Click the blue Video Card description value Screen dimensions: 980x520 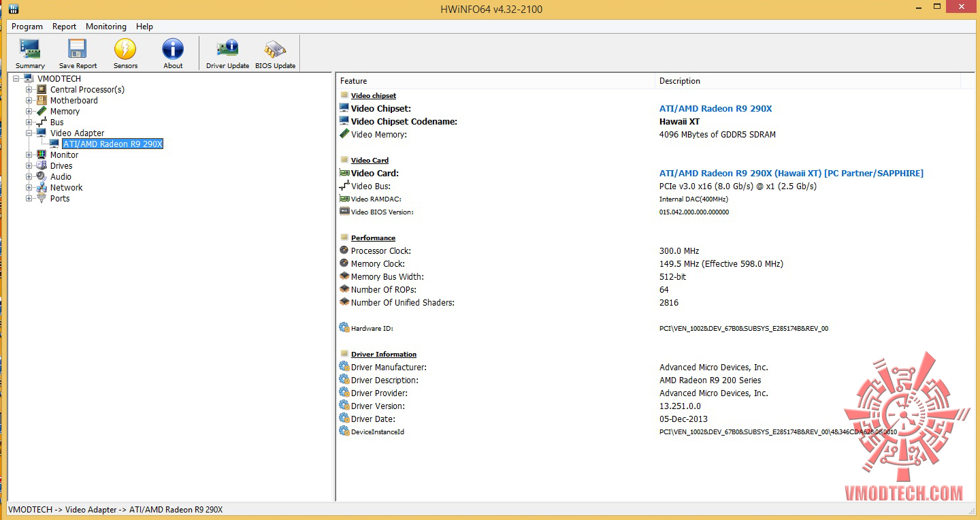[x=791, y=173]
